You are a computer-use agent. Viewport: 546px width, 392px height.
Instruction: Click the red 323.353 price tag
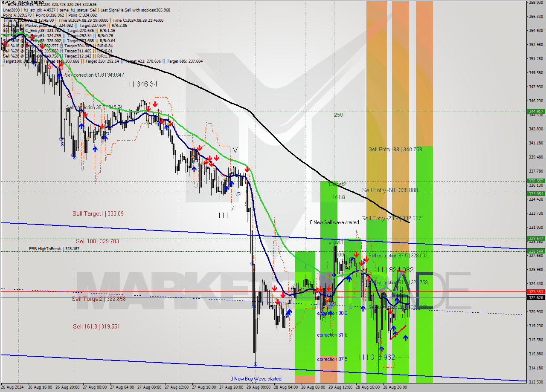tap(536, 291)
